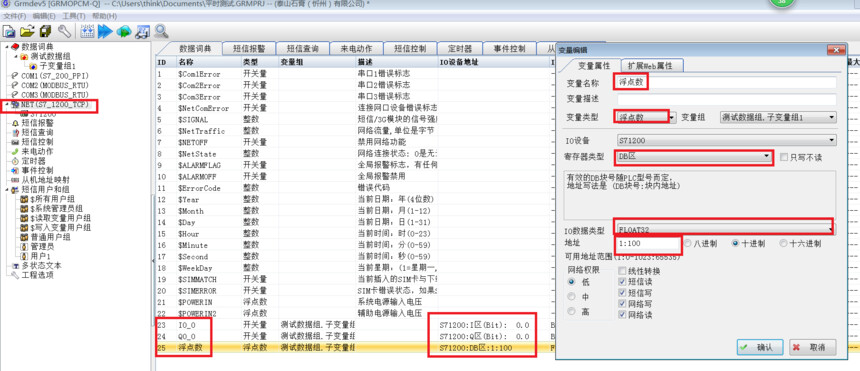
Task: Open 来电动作 in the left tree
Action: pyautogui.click(x=37, y=151)
